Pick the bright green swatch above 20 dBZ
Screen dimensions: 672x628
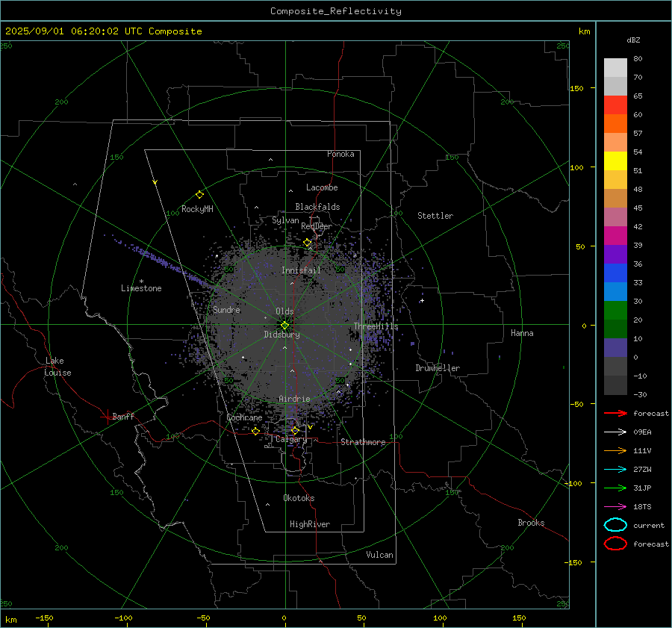[615, 311]
